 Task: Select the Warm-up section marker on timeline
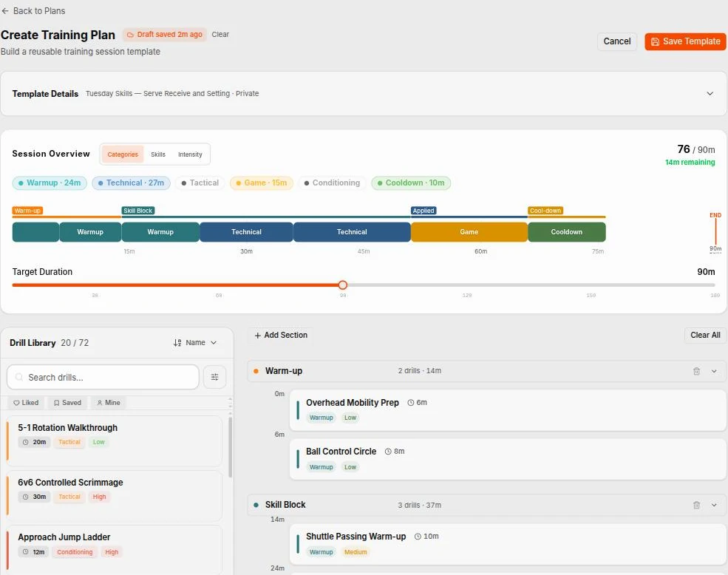tap(27, 211)
